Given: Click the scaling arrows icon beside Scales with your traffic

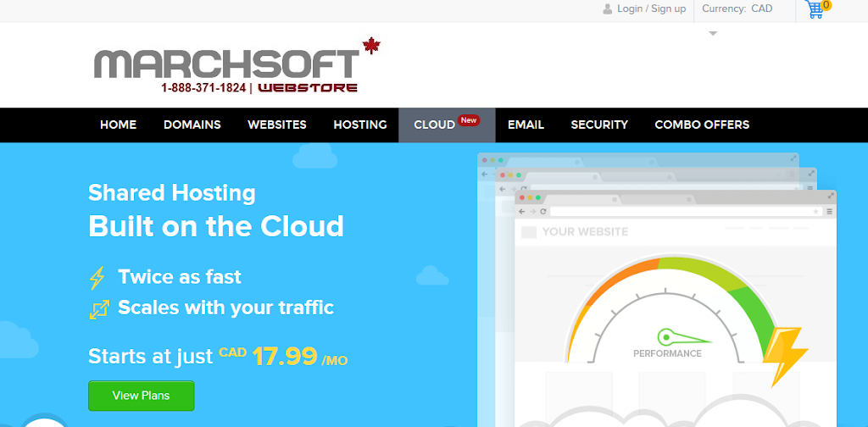Looking at the screenshot, I should [x=99, y=308].
